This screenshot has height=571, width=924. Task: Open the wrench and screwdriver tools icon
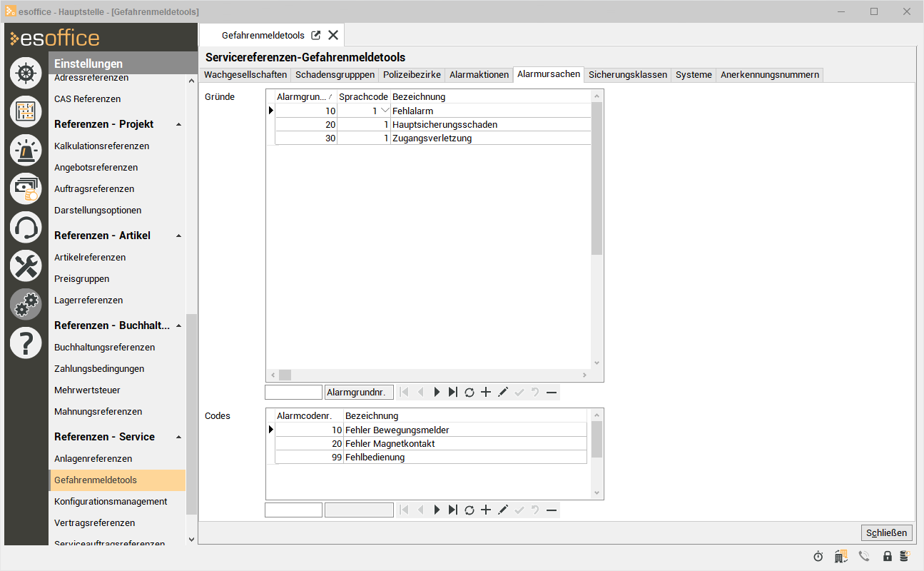click(26, 266)
